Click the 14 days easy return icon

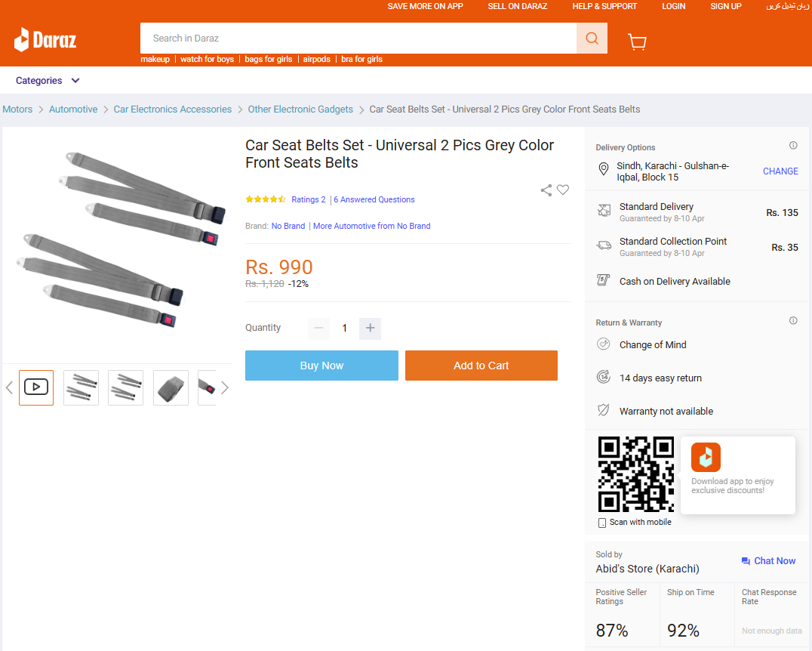(x=603, y=377)
